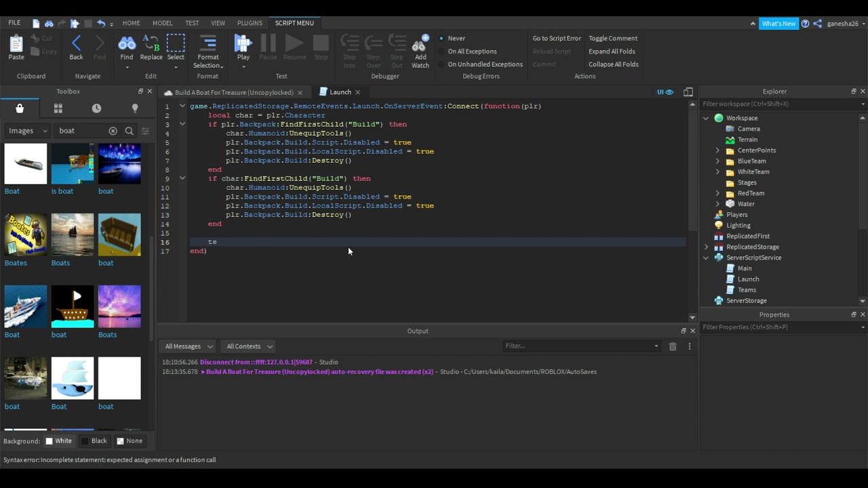Image resolution: width=868 pixels, height=488 pixels.
Task: Click the Stop test icon
Action: click(x=321, y=43)
